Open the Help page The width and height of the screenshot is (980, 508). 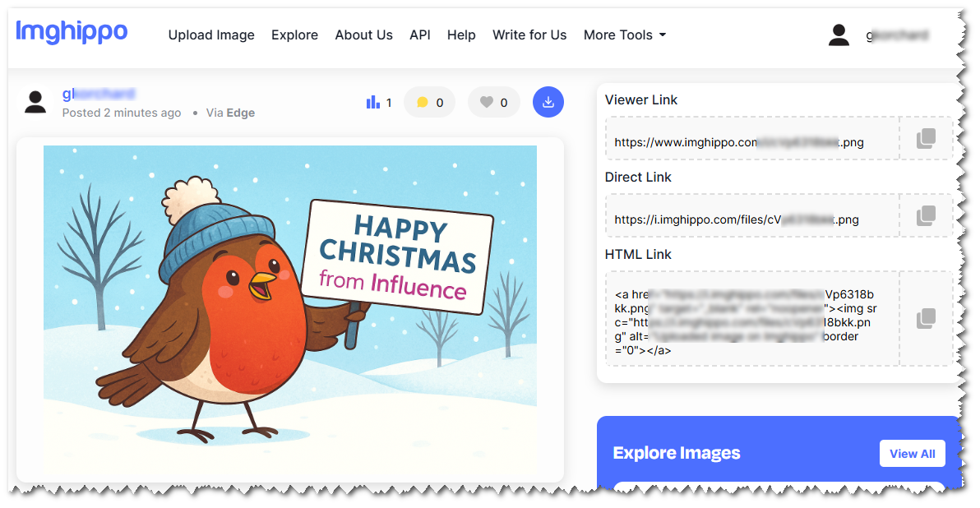[461, 35]
